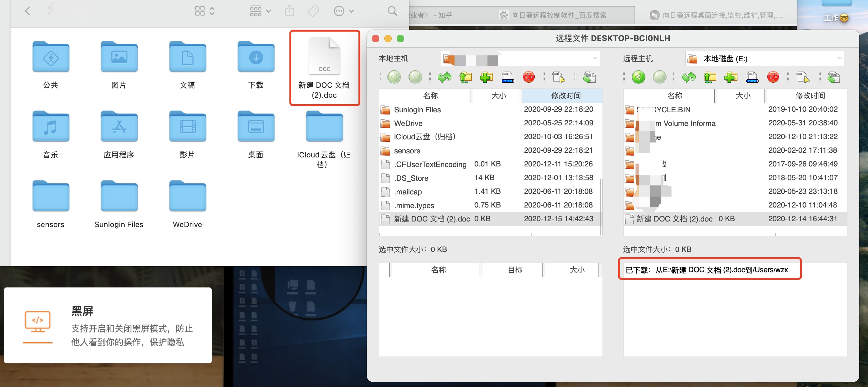Go up one folder on remote host

click(710, 77)
